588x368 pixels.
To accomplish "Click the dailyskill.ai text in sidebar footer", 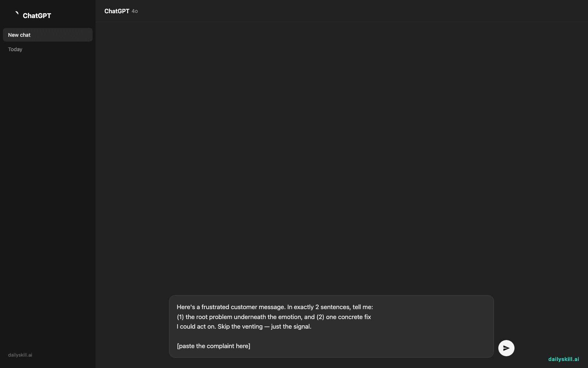I will [x=20, y=355].
